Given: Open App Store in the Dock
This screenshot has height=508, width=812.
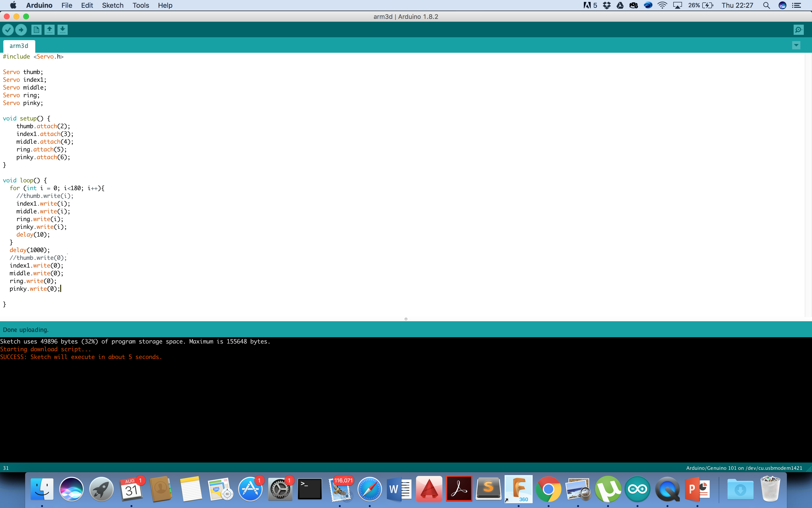Looking at the screenshot, I should pyautogui.click(x=250, y=489).
